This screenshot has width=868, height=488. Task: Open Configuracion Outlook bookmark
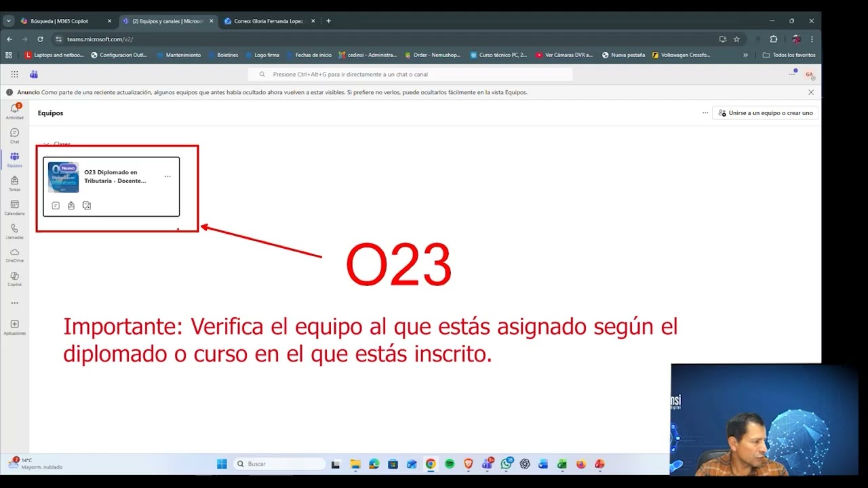click(119, 55)
